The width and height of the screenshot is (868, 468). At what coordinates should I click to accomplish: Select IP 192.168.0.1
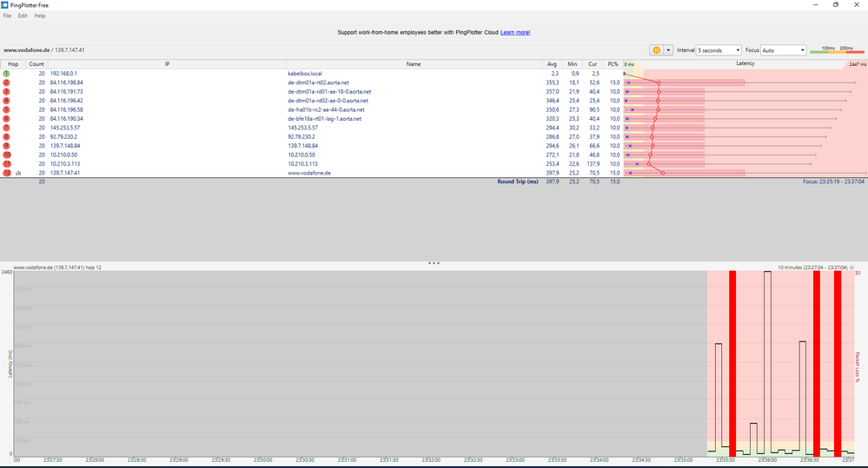63,74
